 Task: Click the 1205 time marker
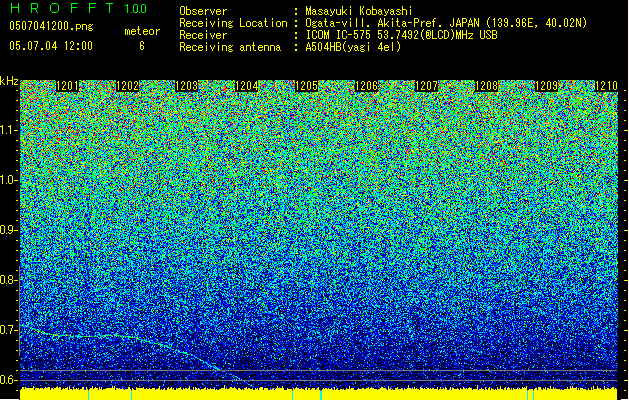pos(306,86)
